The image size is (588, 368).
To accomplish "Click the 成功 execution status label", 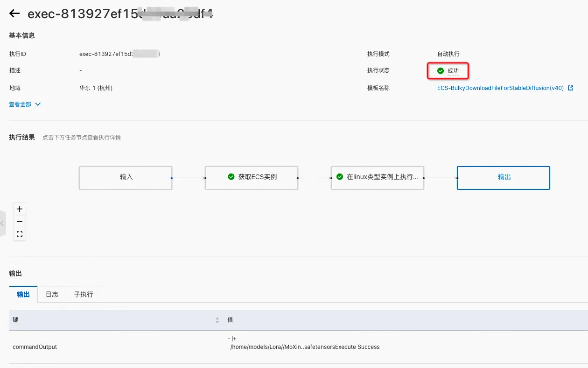I will [453, 71].
